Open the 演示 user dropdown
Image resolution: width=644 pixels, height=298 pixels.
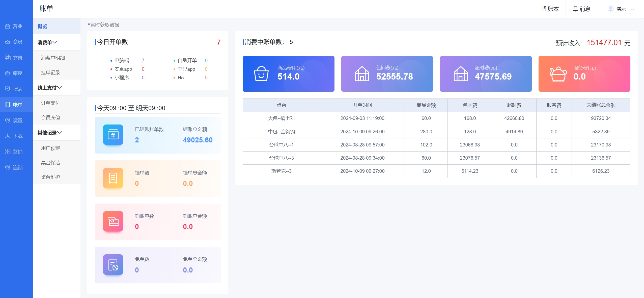621,9
